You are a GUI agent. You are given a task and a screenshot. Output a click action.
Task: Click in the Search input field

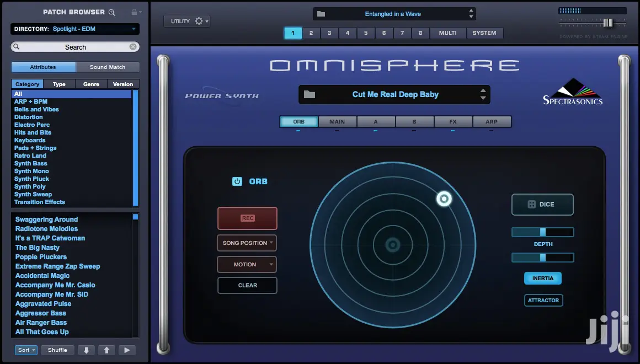click(x=75, y=47)
